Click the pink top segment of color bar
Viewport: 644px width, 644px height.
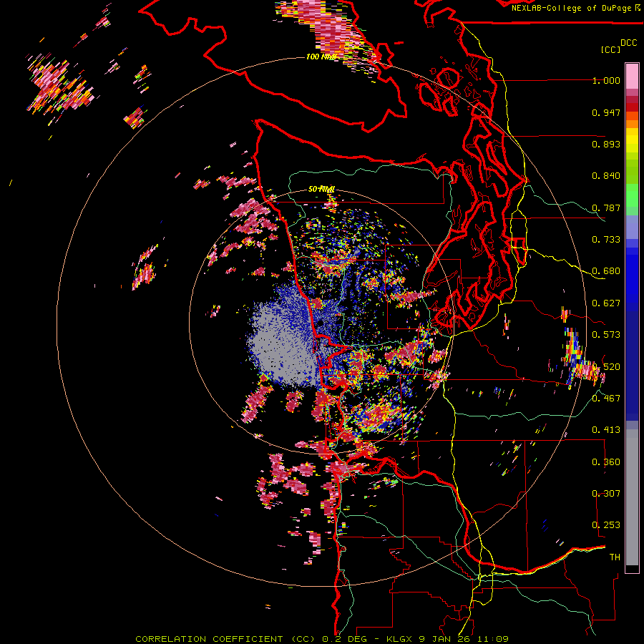tap(632, 76)
